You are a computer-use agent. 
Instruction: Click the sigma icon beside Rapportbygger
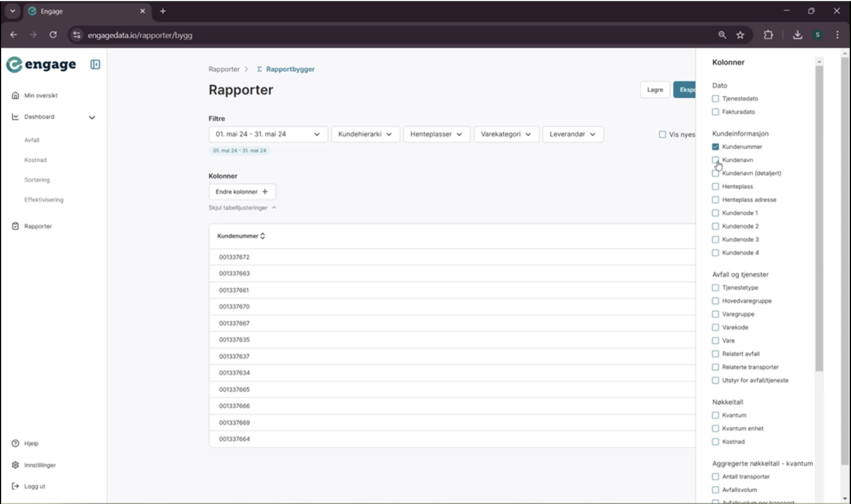point(260,70)
